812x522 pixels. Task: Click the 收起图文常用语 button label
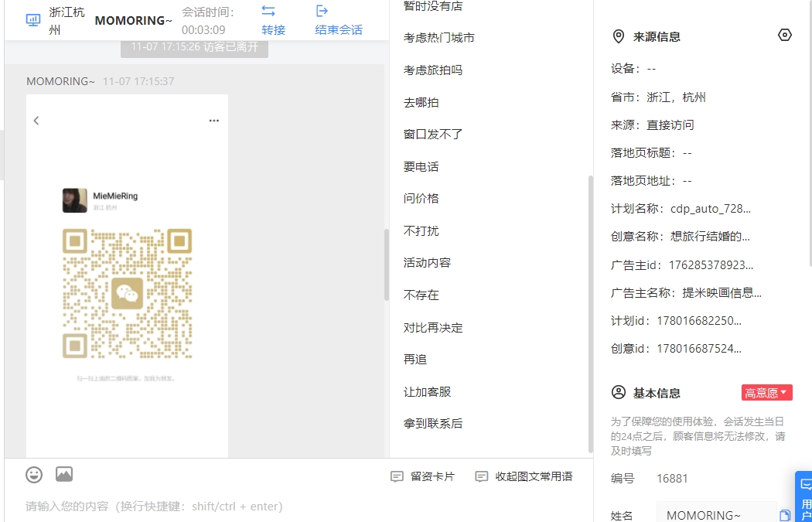tap(534, 476)
